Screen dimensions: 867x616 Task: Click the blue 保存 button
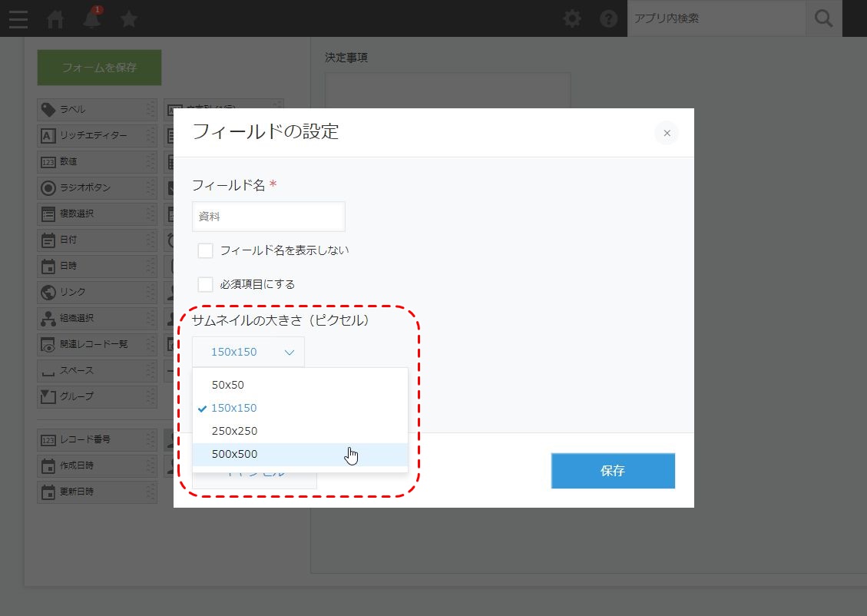613,471
